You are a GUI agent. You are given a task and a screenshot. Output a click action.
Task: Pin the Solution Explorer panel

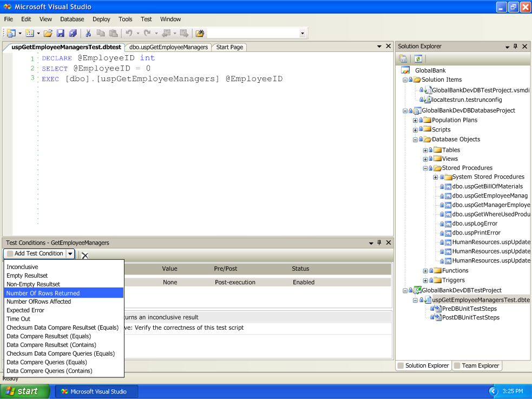tap(515, 46)
